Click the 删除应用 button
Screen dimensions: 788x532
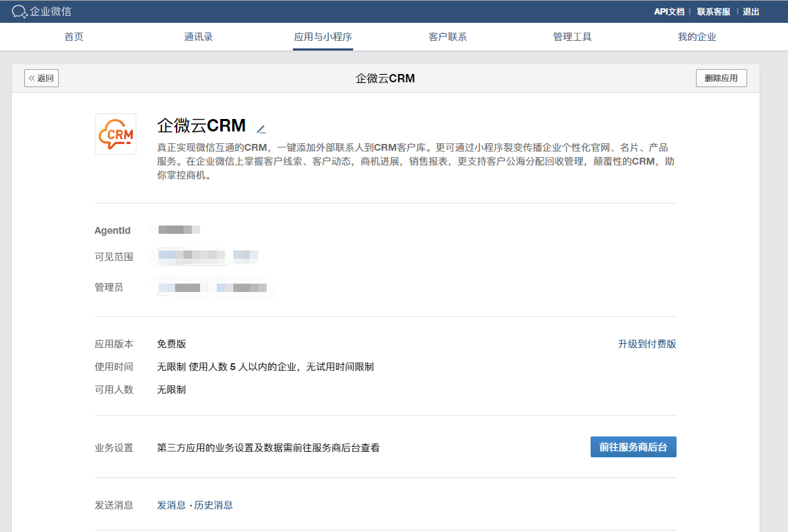(x=721, y=78)
